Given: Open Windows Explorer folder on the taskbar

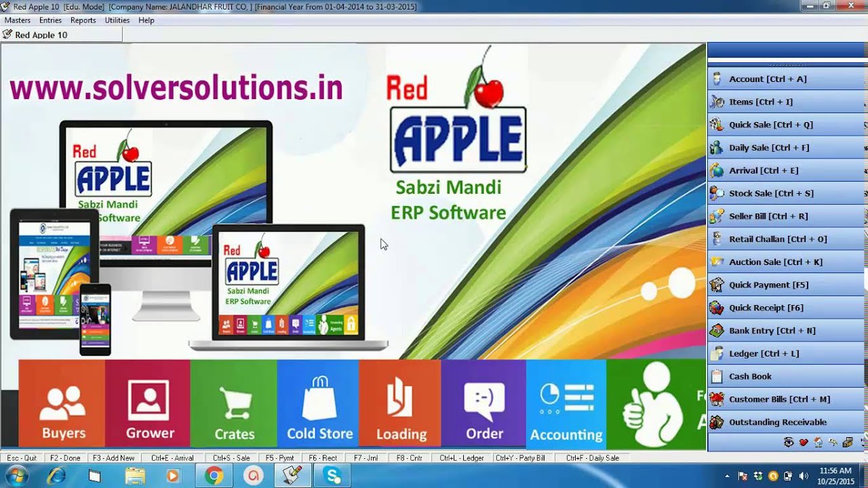Looking at the screenshot, I should click(135, 476).
